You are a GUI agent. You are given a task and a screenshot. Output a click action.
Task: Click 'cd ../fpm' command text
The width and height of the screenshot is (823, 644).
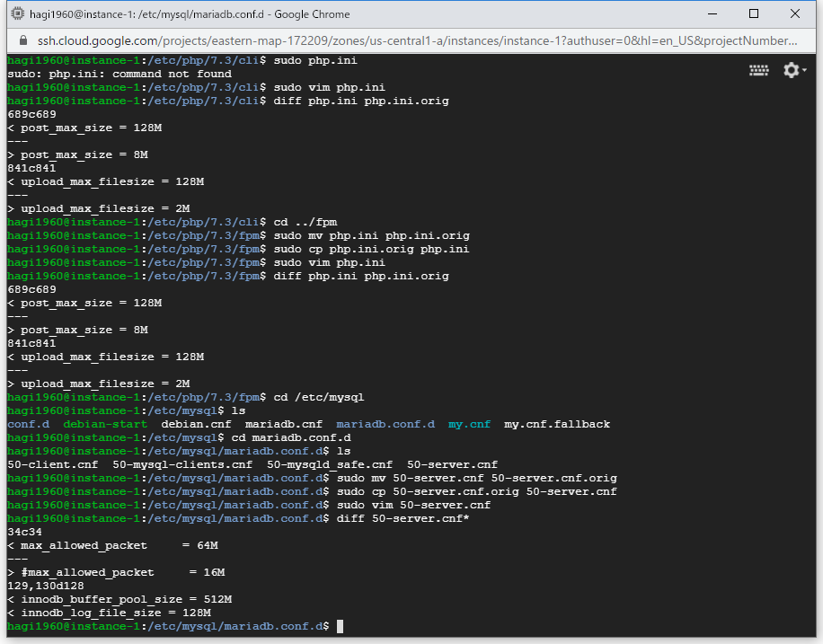pyautogui.click(x=305, y=222)
